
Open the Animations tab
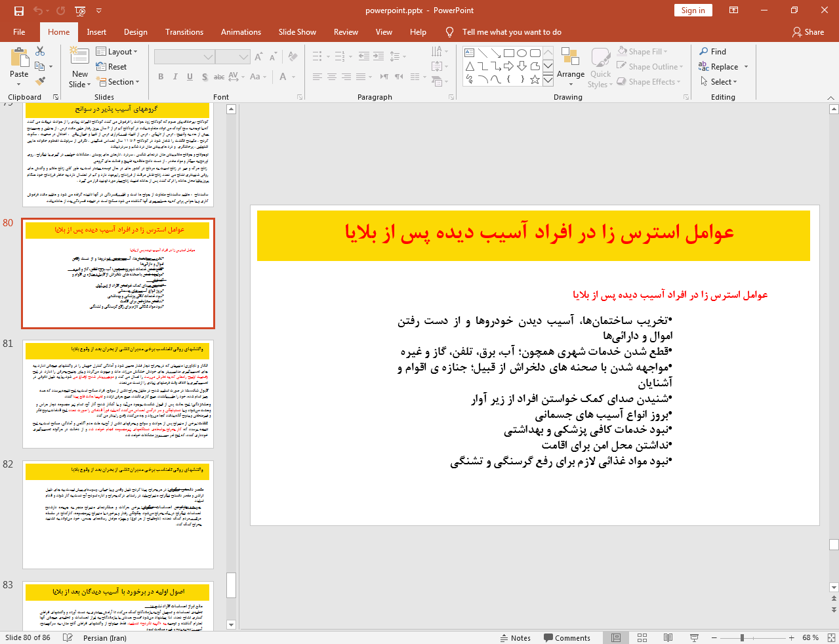241,32
